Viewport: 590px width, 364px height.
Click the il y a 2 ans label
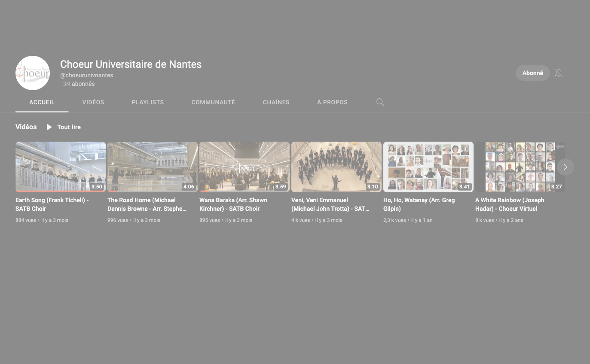(x=511, y=220)
